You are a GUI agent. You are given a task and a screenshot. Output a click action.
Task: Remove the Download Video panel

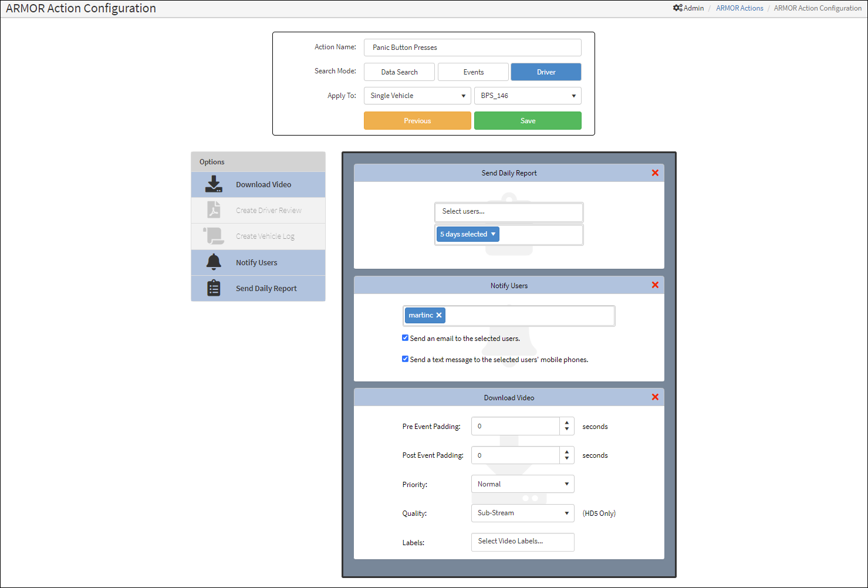pos(655,397)
